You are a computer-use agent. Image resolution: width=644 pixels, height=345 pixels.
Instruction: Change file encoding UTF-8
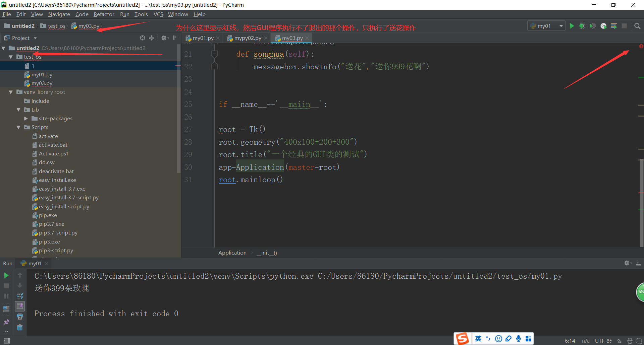(603, 341)
